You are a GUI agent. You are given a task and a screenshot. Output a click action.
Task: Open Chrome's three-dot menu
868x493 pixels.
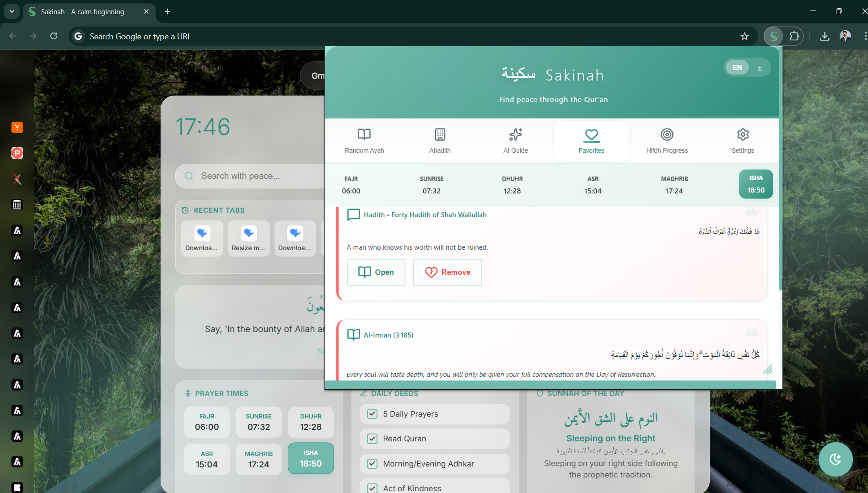point(865,36)
